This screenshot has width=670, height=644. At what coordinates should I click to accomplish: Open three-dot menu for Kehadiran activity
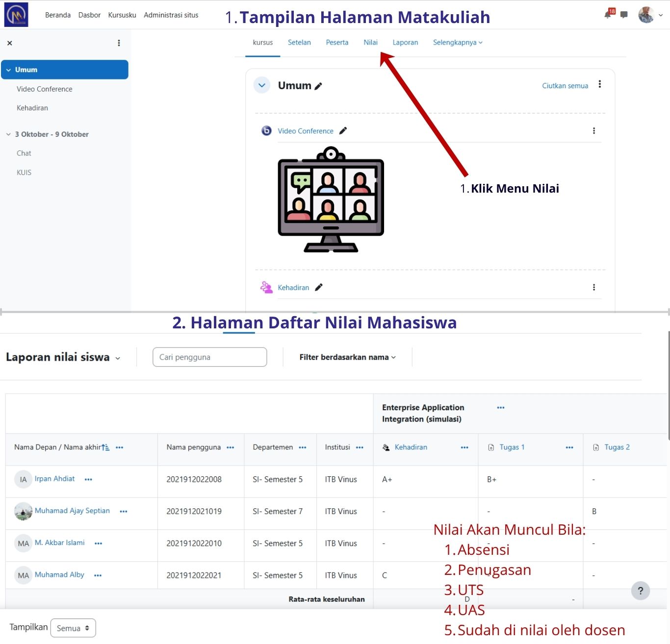(593, 287)
